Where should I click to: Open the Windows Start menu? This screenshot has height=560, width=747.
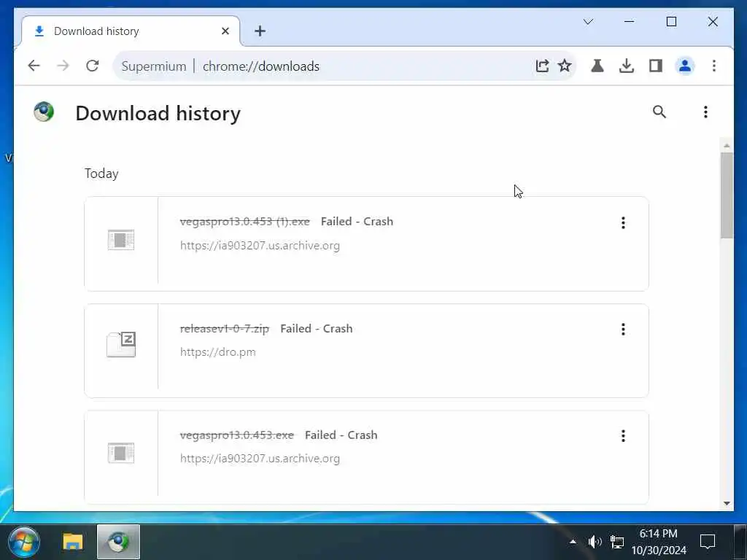tap(24, 542)
